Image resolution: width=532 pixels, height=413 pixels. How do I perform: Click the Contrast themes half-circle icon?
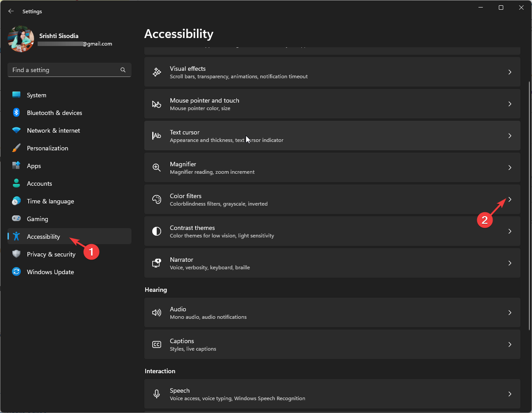[x=157, y=231]
